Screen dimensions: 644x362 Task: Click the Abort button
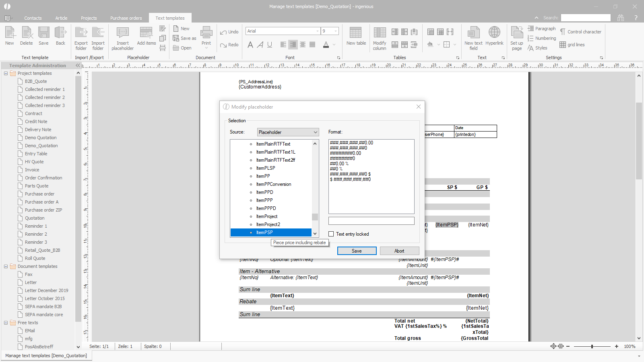(399, 251)
